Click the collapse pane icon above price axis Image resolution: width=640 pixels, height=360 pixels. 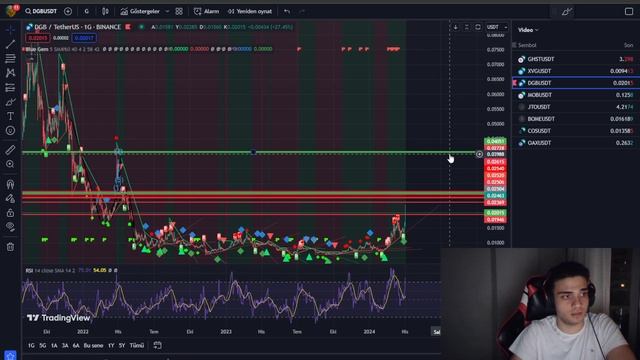click(x=467, y=27)
